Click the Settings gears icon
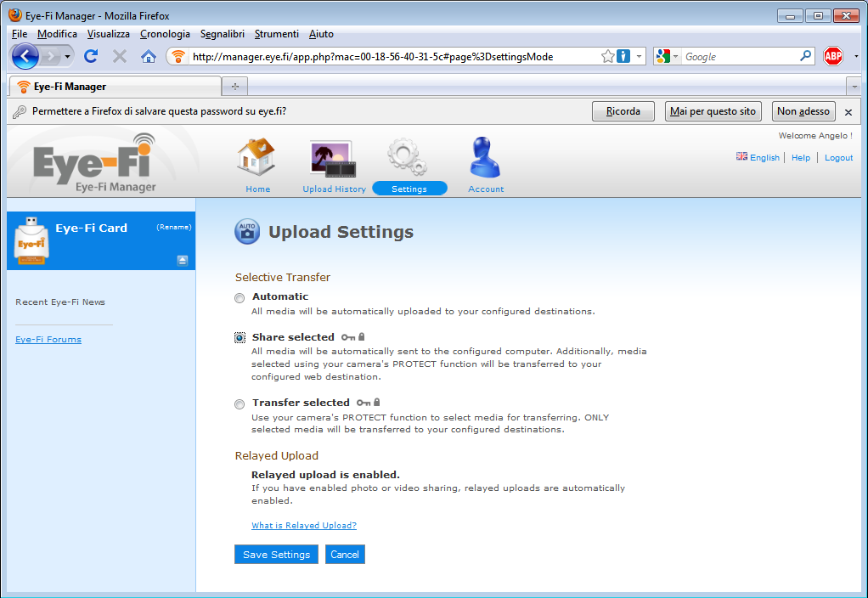The height and width of the screenshot is (598, 868). click(408, 156)
